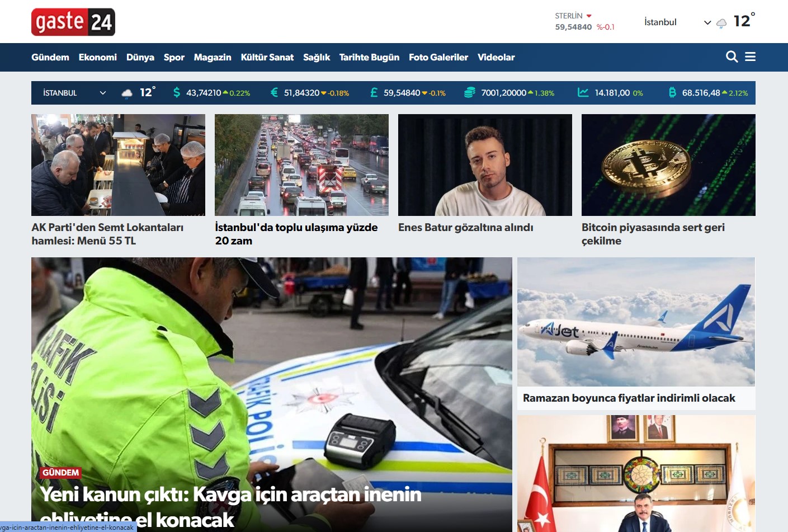Go to the Ekonomi section
Image resolution: width=788 pixels, height=532 pixels.
tap(98, 57)
